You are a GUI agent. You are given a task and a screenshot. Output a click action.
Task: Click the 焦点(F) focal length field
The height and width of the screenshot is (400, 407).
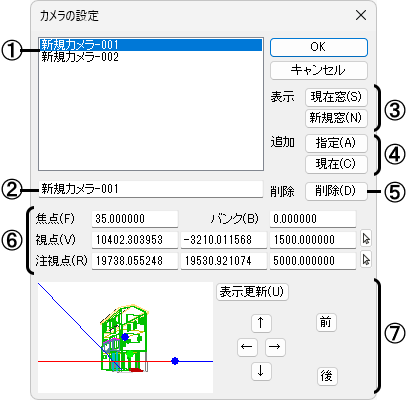coord(135,219)
